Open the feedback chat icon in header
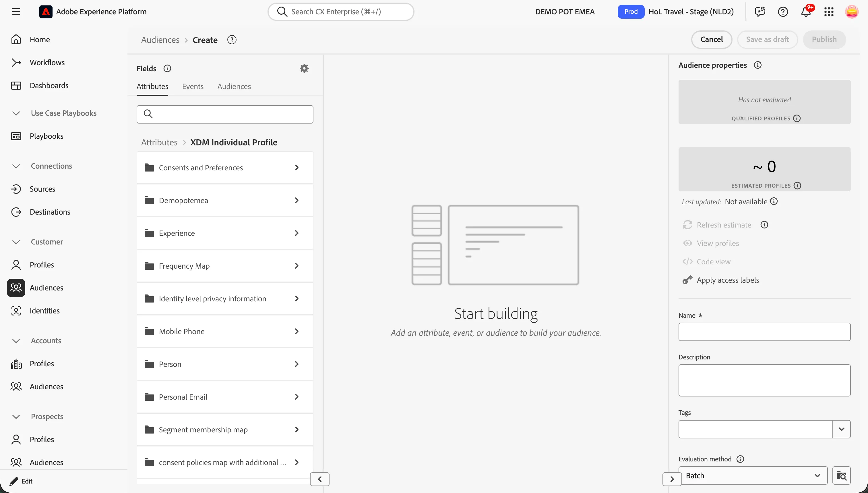This screenshot has height=493, width=868. [x=760, y=12]
